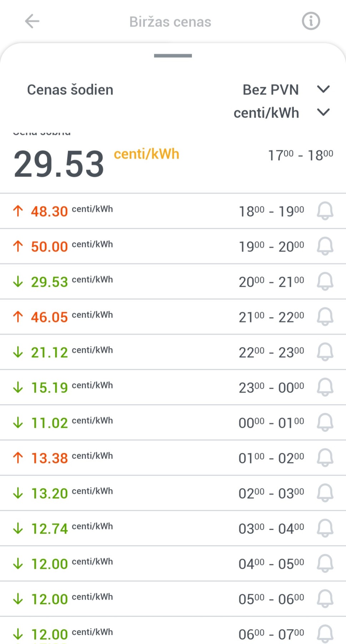Enable price alert for 01:00 - 02:00
This screenshot has height=644, width=346.
325,458
